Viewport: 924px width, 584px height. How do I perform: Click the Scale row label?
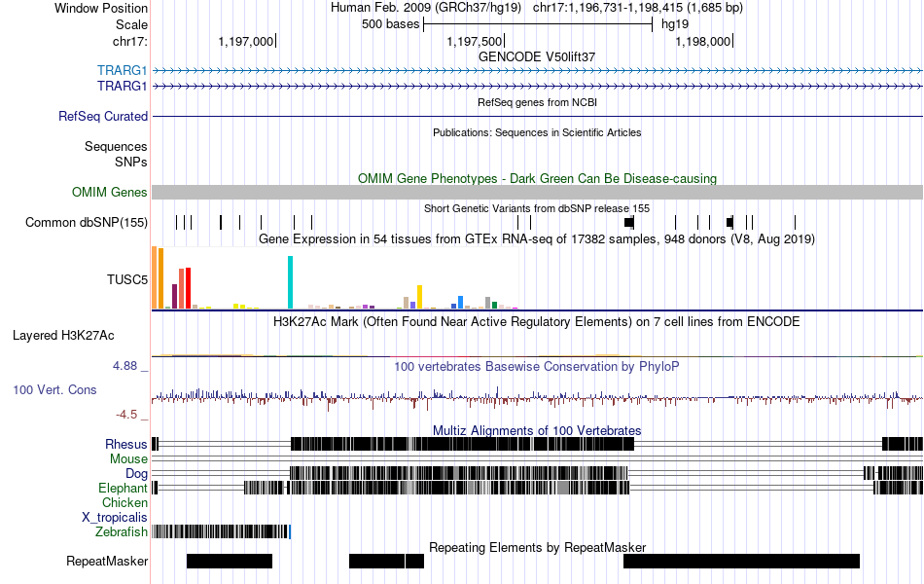[132, 24]
